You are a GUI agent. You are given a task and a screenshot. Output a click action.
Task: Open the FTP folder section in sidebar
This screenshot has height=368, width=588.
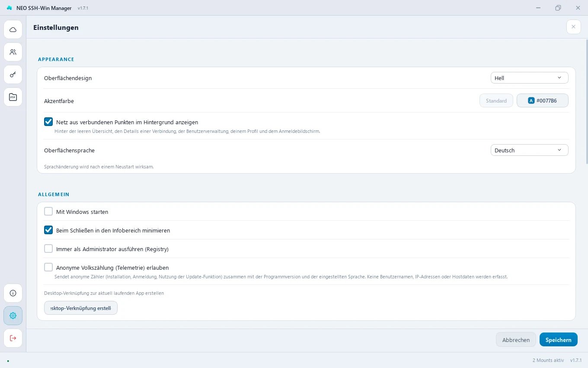coord(13,97)
